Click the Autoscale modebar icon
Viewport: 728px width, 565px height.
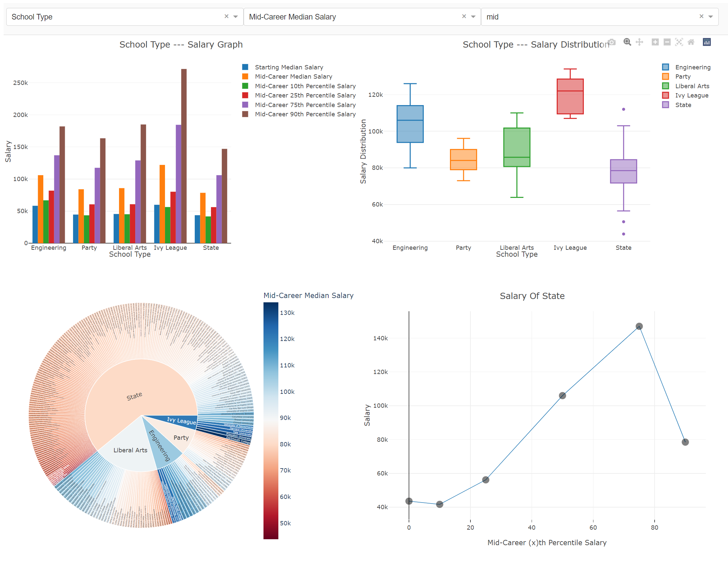[x=679, y=42]
